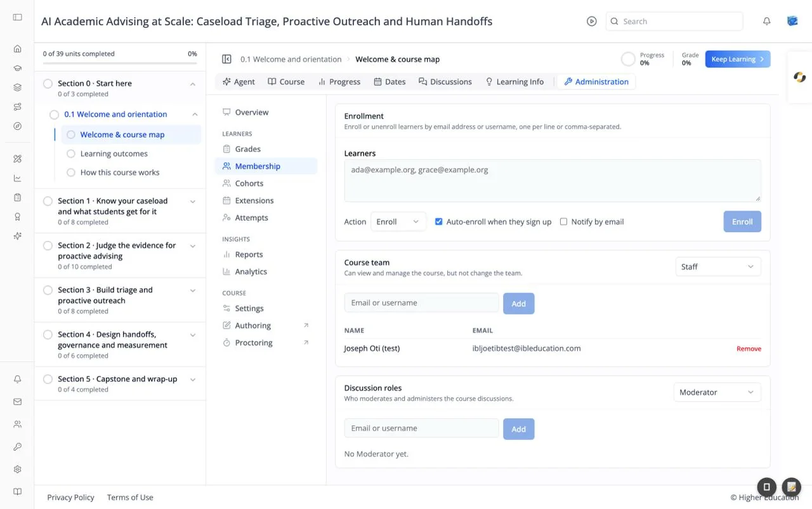812x509 pixels.
Task: Open the compass explore icon in left rail
Action: (17, 126)
